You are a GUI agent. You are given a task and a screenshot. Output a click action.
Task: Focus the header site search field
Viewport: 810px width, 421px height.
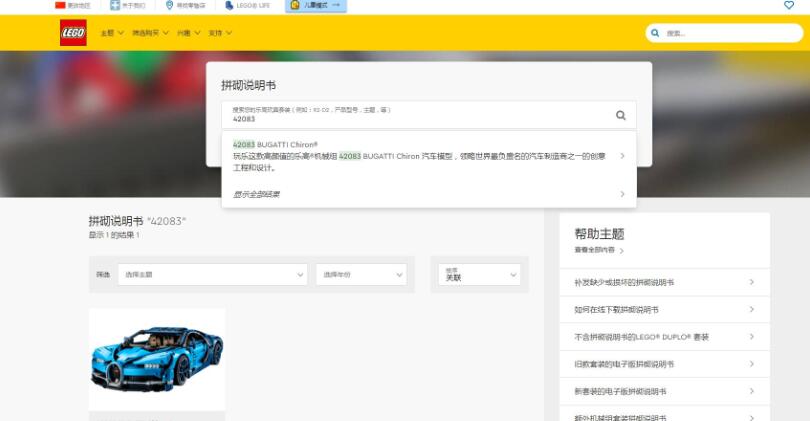tap(724, 33)
